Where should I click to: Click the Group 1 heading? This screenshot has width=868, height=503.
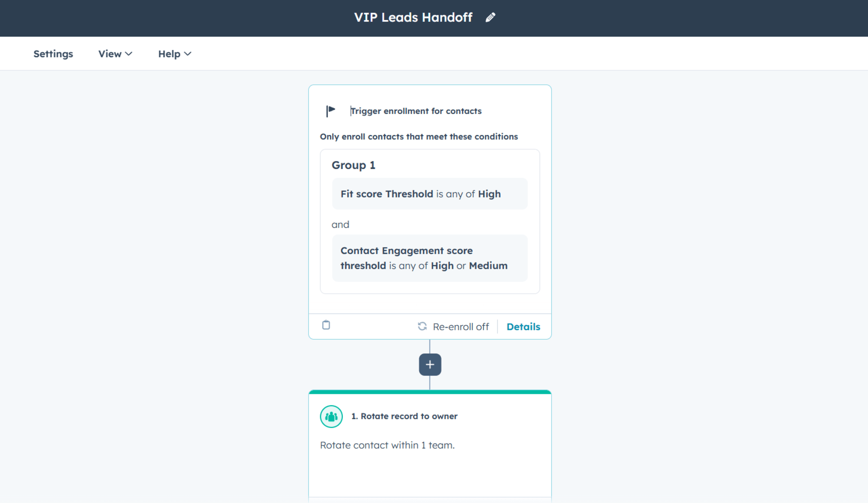pos(353,165)
